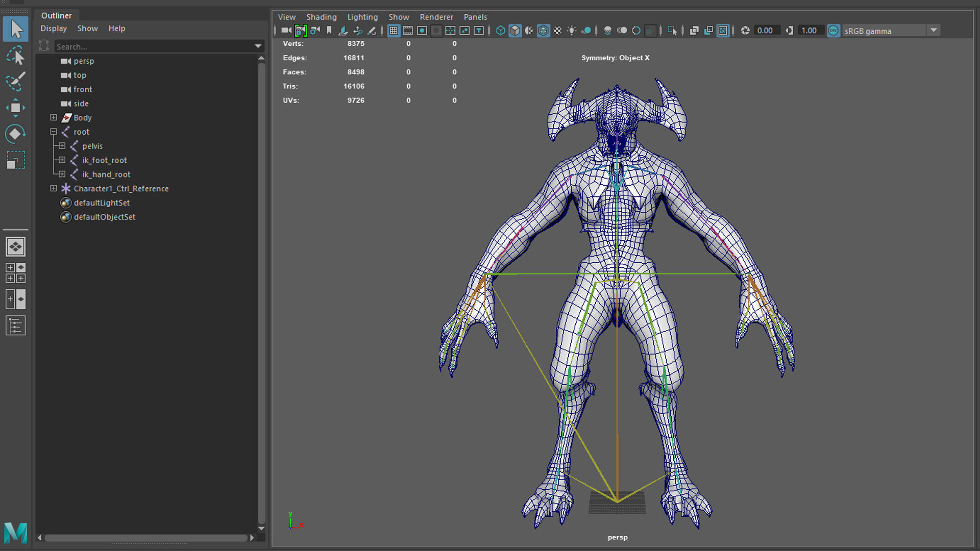Screen dimensions: 980x551
Task: Toggle Multisample Anti-aliasing icon
Action: [x=636, y=31]
